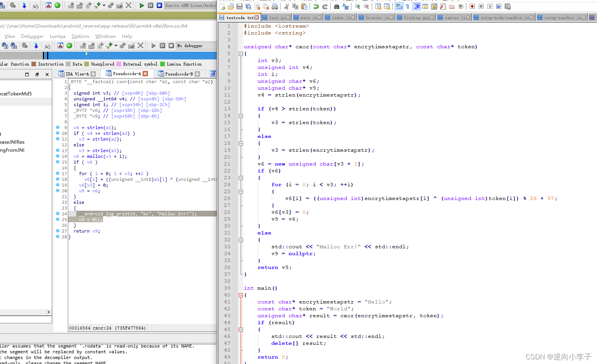This screenshot has width=597, height=364.
Task: Collapse the else block fold at line 18
Action: 241,143
